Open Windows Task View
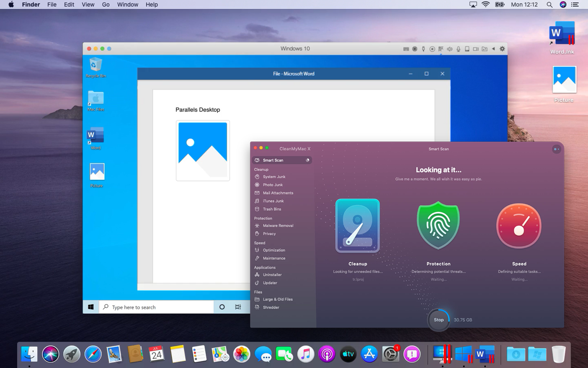 (238, 307)
